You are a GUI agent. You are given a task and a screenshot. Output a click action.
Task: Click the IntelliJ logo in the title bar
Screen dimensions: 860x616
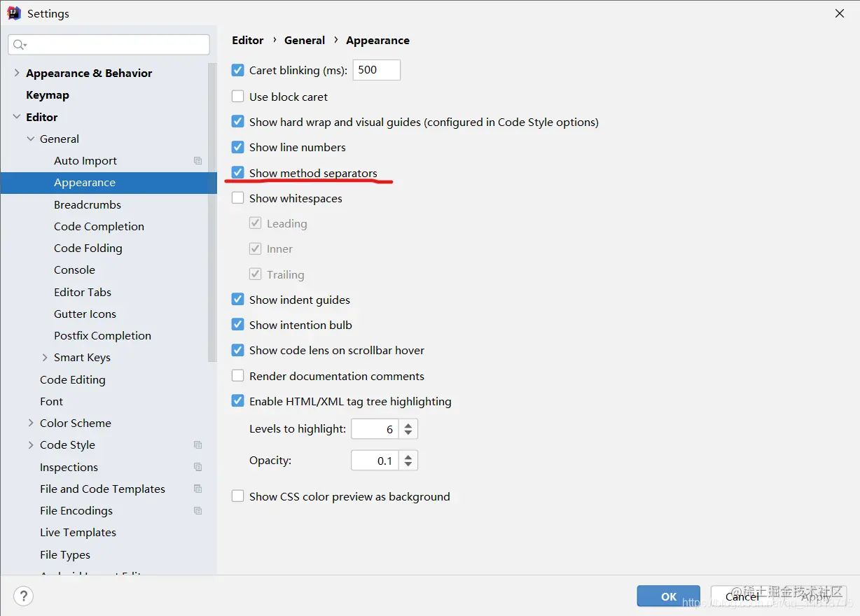click(x=14, y=13)
